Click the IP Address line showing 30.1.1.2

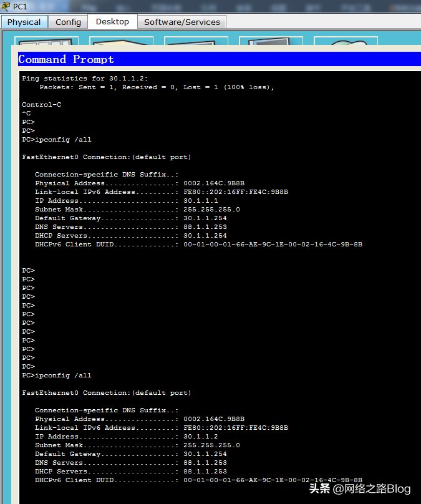126,437
